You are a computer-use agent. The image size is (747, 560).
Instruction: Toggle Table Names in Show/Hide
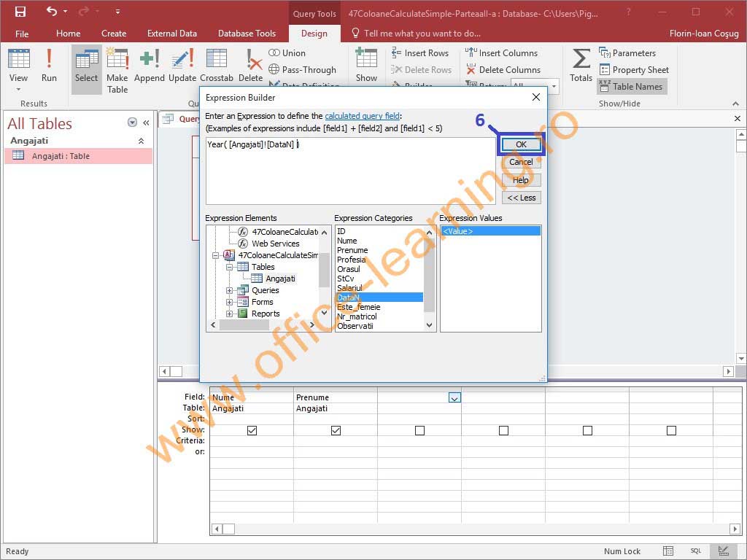click(631, 86)
